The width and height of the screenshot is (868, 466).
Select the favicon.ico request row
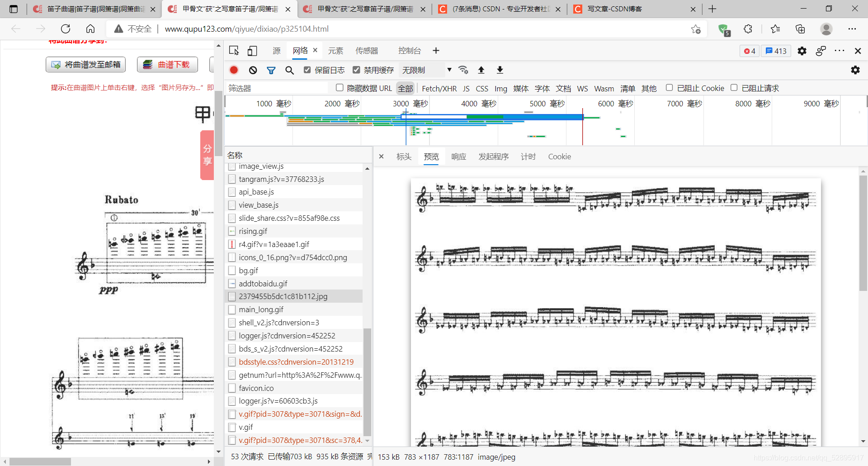coord(294,388)
